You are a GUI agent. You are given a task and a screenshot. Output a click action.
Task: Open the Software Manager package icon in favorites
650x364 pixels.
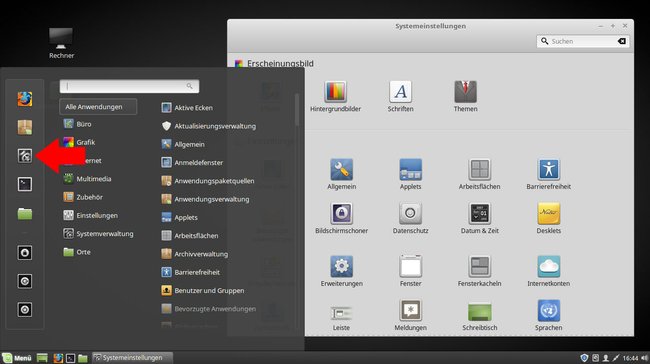24,127
